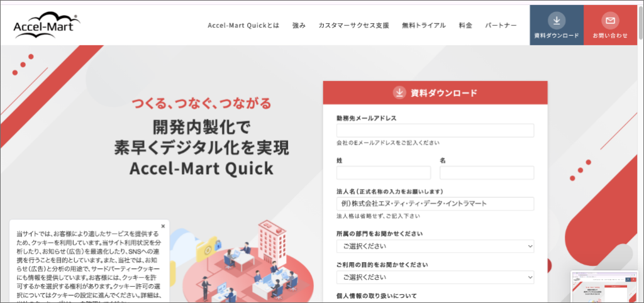Click the 開発内製化で heading line
The image size is (644, 303).
pyautogui.click(x=201, y=128)
